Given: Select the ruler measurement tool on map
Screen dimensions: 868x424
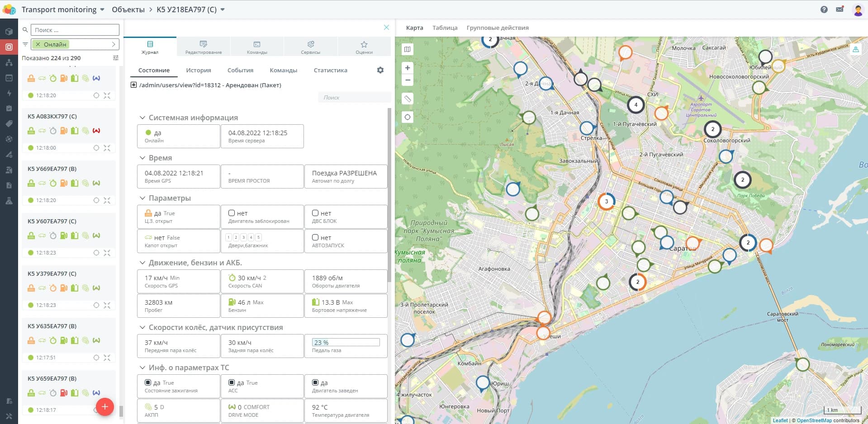Looking at the screenshot, I should [x=408, y=99].
